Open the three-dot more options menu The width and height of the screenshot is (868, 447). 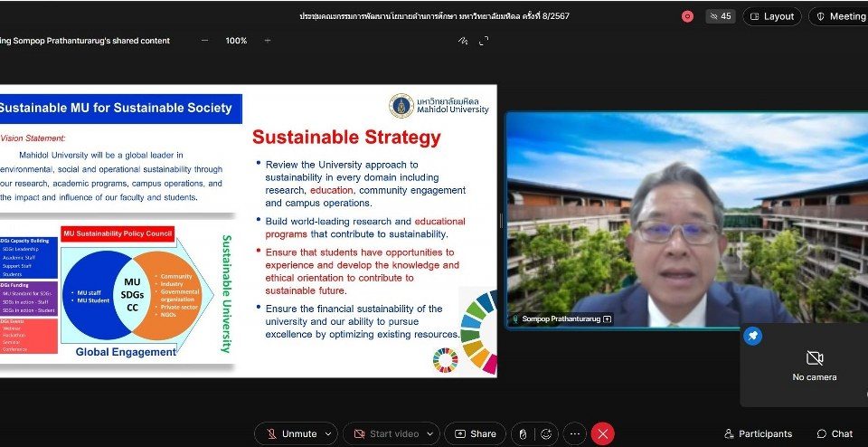pyautogui.click(x=575, y=433)
